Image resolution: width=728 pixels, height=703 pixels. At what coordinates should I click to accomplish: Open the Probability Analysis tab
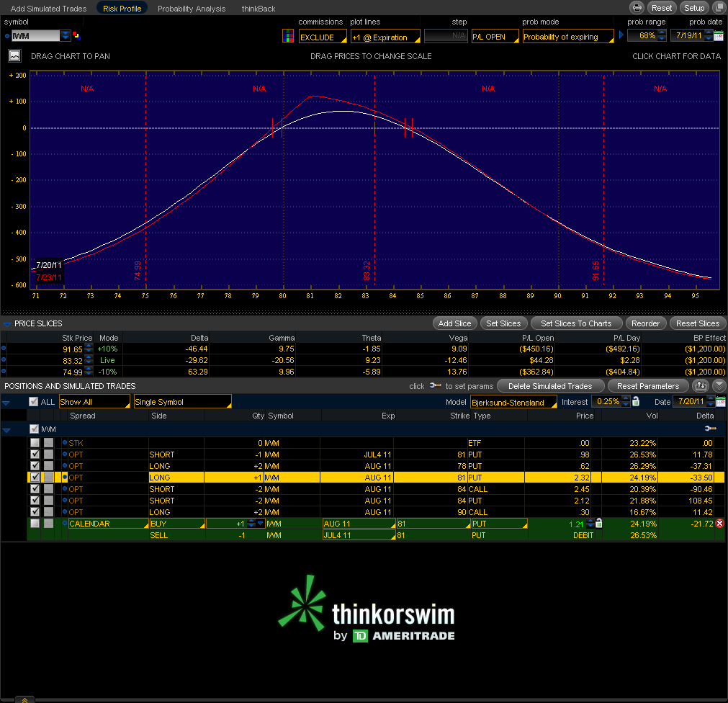[192, 9]
